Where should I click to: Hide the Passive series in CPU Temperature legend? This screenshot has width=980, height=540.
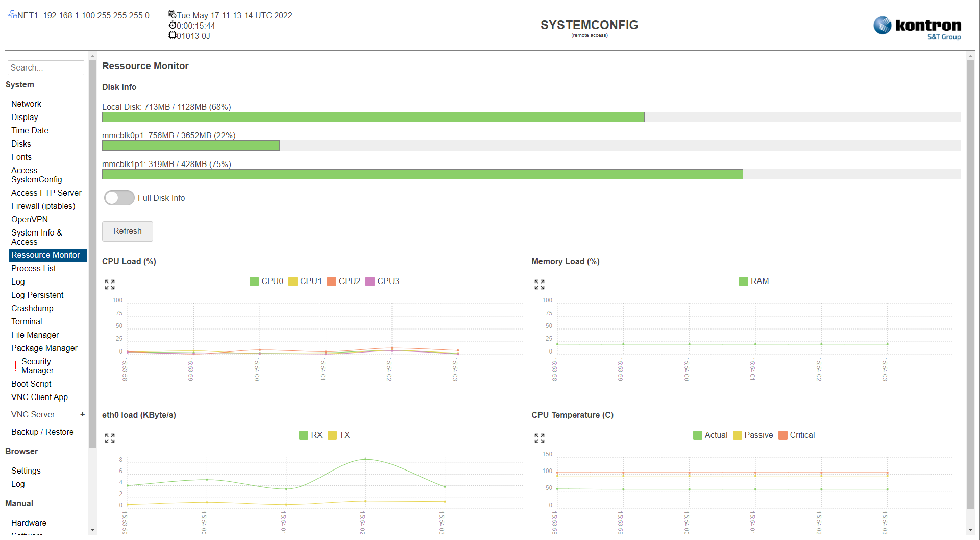[x=752, y=435]
